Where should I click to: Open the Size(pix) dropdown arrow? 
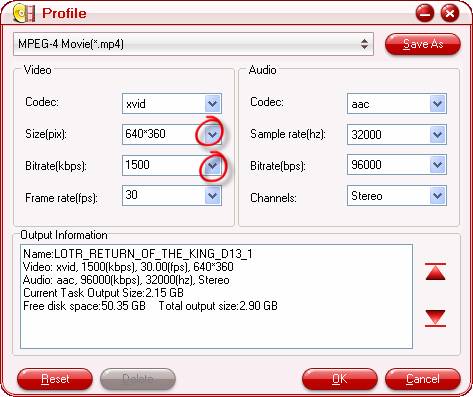click(212, 134)
